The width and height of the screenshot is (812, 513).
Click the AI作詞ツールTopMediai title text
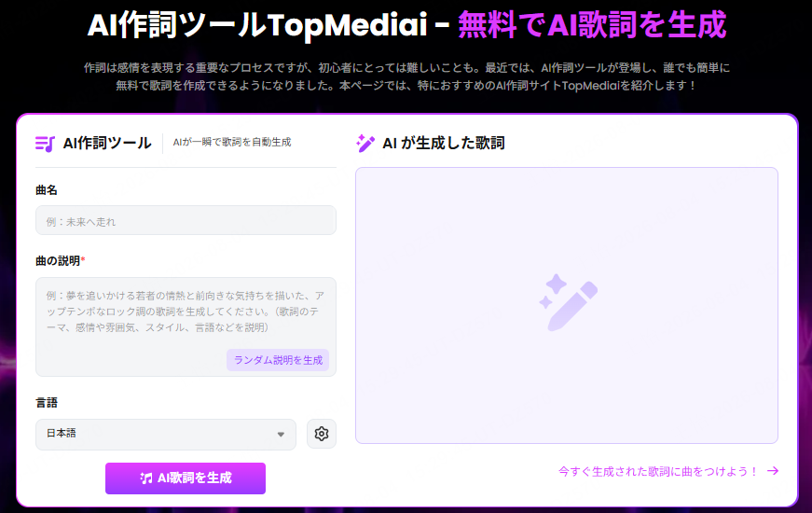(x=257, y=25)
